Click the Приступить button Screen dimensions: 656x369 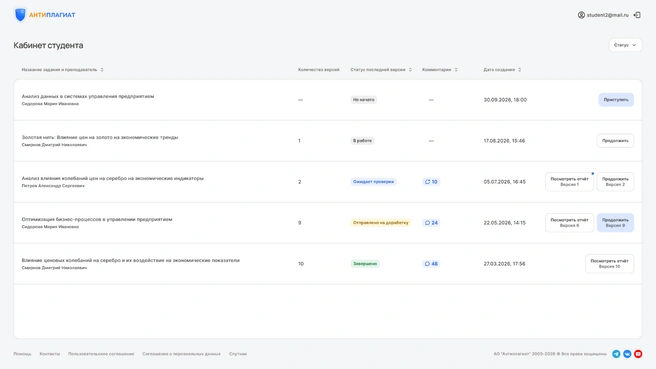click(x=616, y=100)
